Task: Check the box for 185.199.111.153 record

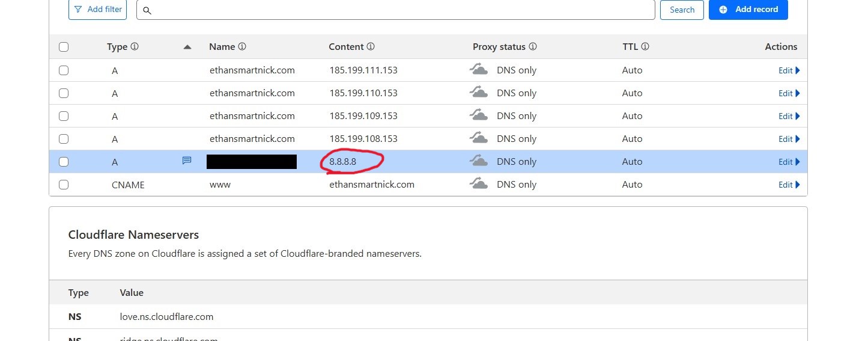Action: (64, 70)
